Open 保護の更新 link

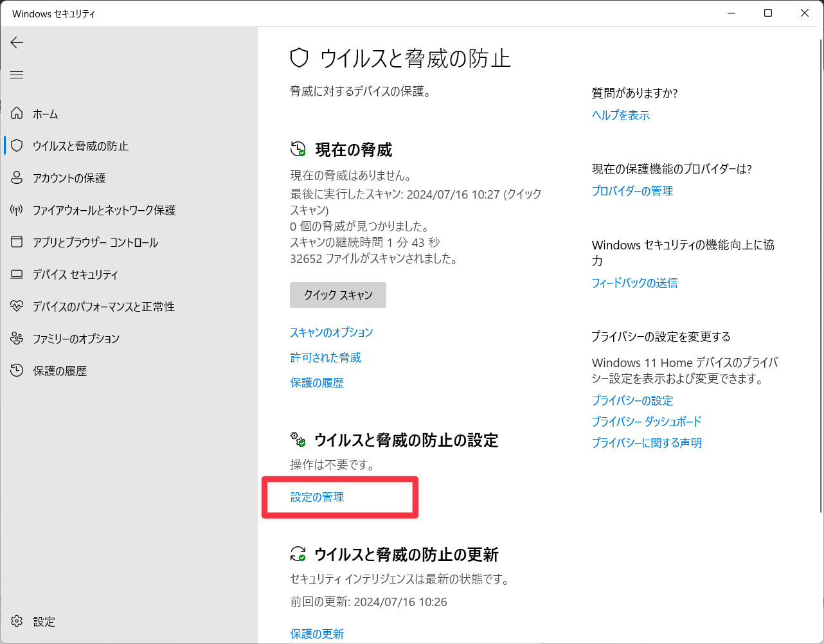click(x=317, y=634)
